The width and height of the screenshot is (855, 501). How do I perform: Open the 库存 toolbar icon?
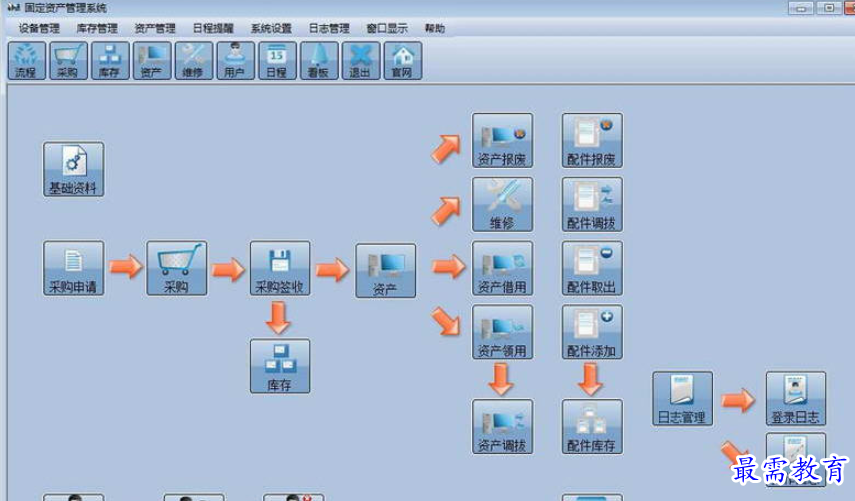point(110,61)
